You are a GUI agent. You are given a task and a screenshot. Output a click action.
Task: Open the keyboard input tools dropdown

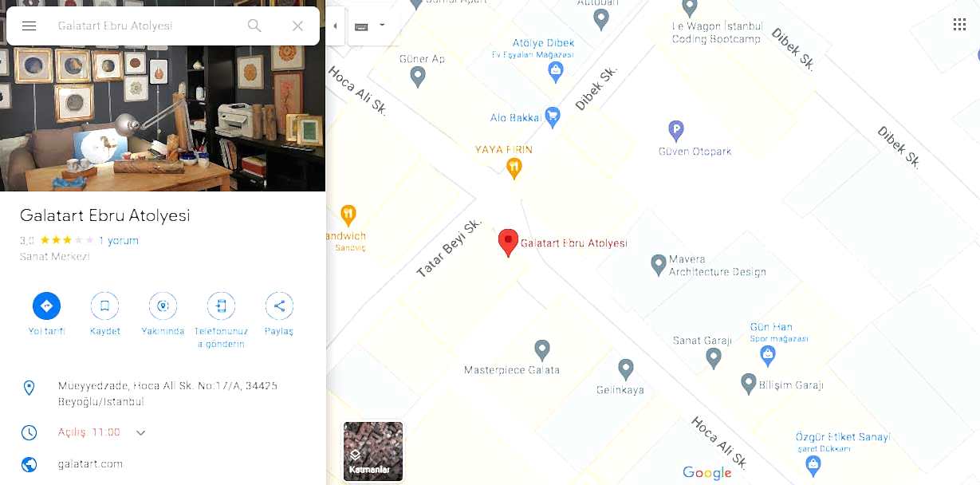tap(370, 26)
